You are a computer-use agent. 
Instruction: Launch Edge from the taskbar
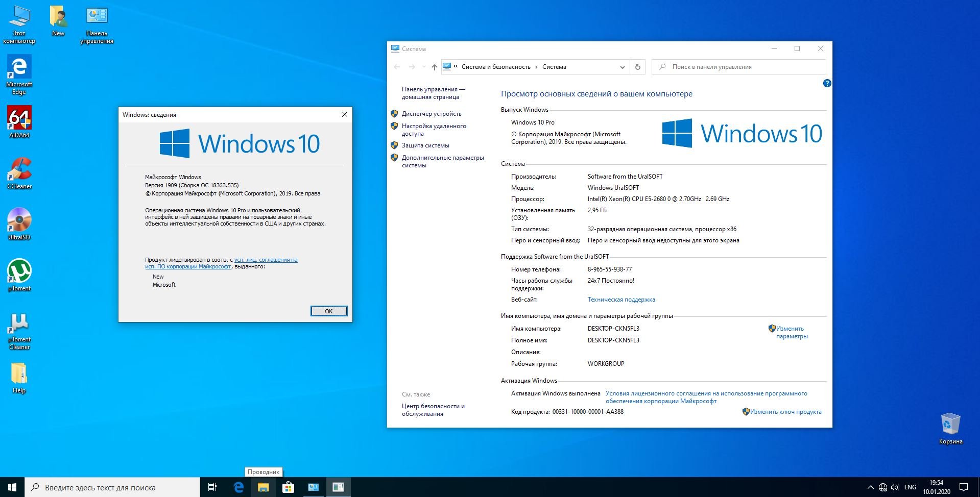[x=238, y=487]
